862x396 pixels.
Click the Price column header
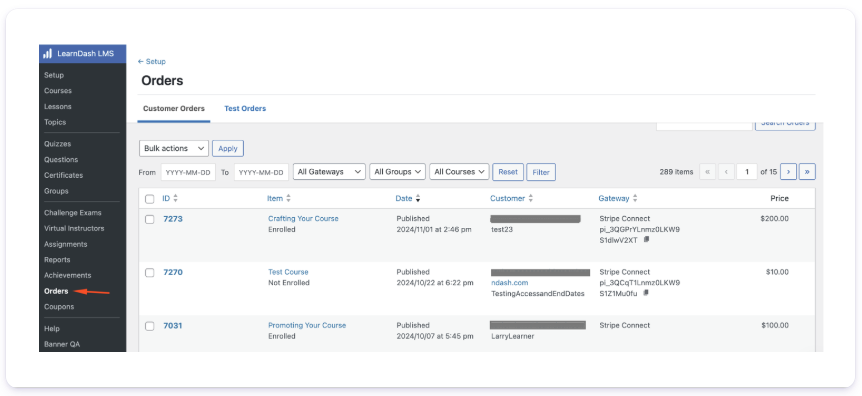pos(779,199)
